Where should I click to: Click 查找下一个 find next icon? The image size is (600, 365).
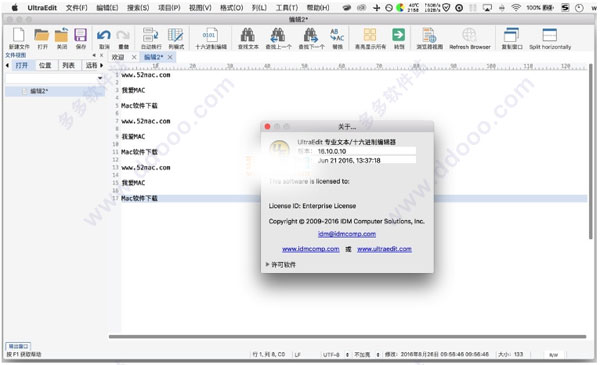click(x=310, y=35)
